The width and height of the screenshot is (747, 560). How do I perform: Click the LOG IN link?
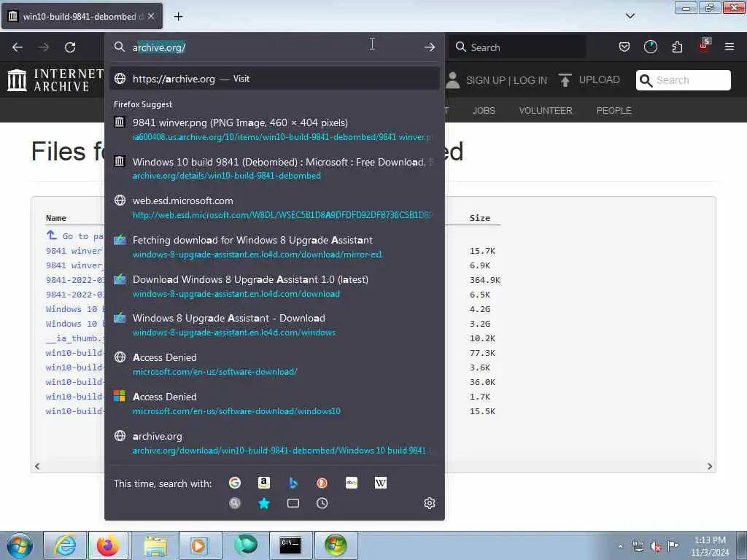(530, 80)
